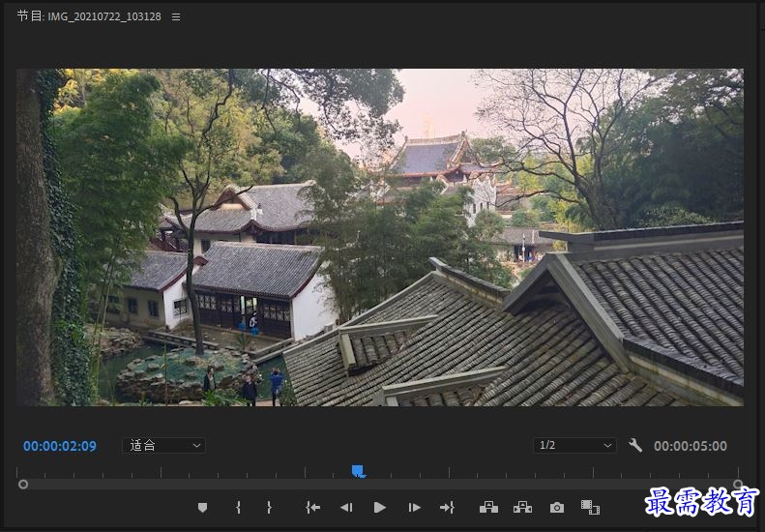Step forward one frame

pyautogui.click(x=414, y=508)
